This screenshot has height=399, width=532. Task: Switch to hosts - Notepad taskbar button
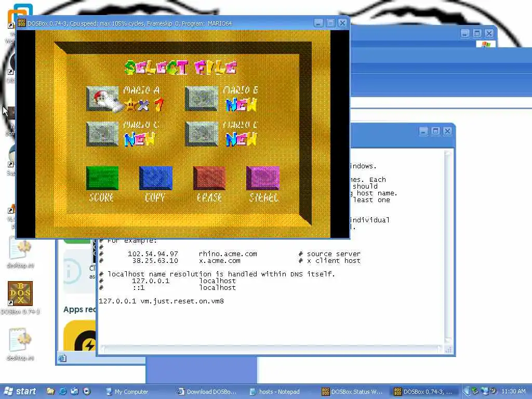280,392
